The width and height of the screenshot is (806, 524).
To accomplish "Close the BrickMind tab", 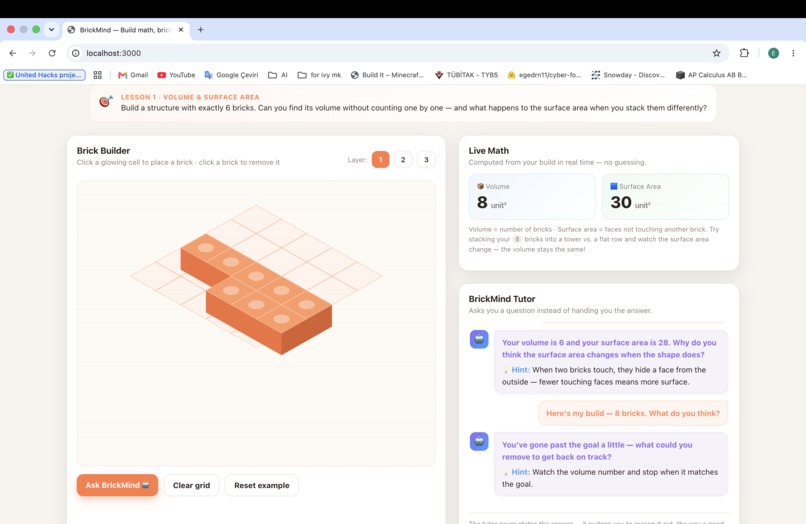I will [181, 30].
